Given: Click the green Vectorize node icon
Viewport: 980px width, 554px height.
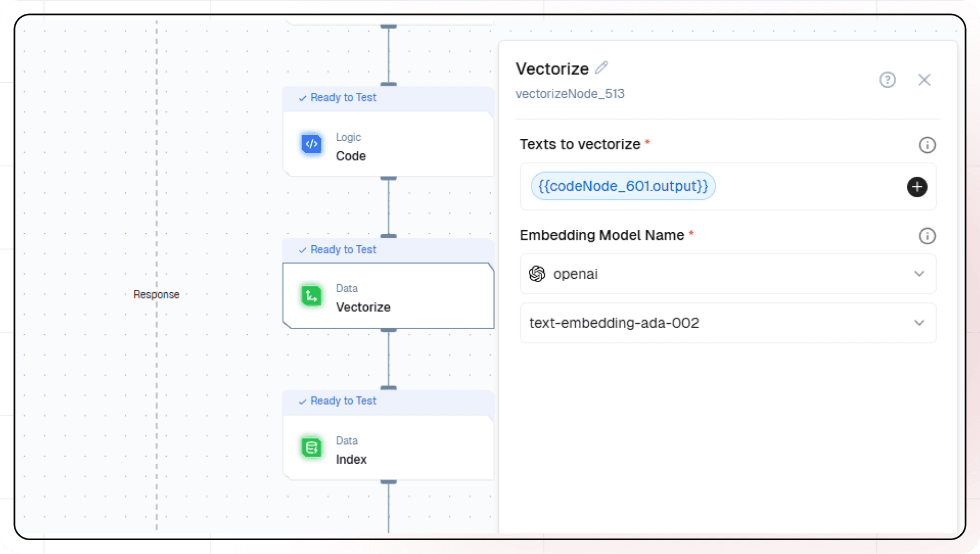Looking at the screenshot, I should (x=312, y=295).
